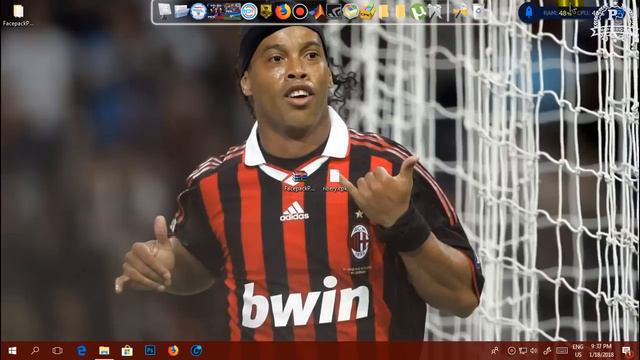Open the first yellow folder in dock
640x360 pixels.
(384, 11)
